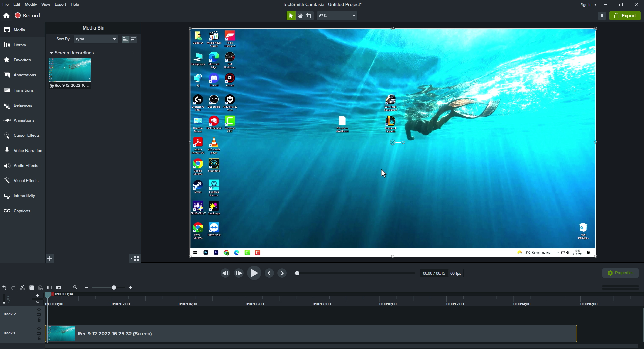
Task: Open the Export menu in the menu bar
Action: tap(60, 4)
